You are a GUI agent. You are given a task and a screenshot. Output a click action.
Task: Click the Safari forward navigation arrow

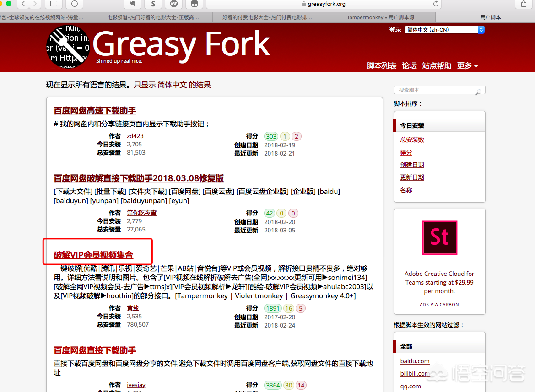[x=35, y=4]
